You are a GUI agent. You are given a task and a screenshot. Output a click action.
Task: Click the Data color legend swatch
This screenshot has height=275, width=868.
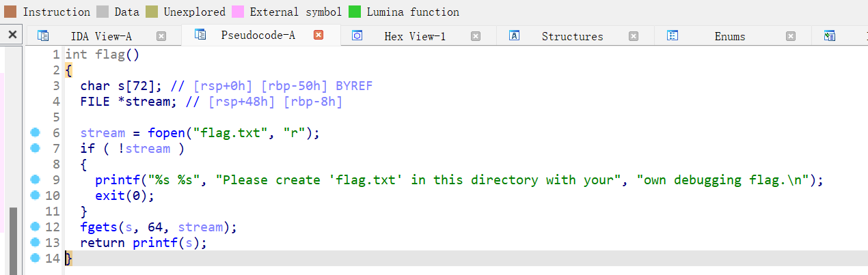[103, 12]
